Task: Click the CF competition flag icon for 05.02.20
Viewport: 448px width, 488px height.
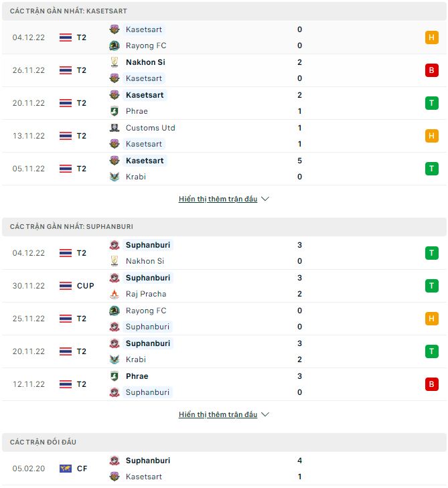Action: 66,469
